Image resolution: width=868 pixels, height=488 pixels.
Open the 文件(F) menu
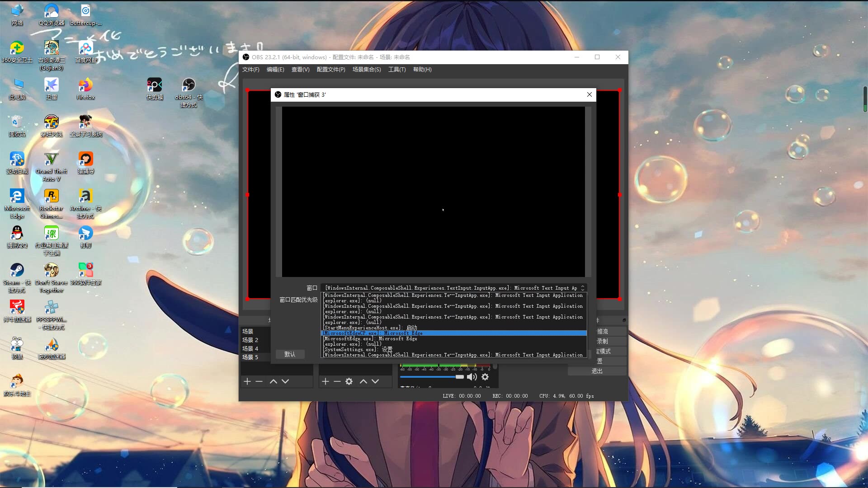click(x=251, y=70)
